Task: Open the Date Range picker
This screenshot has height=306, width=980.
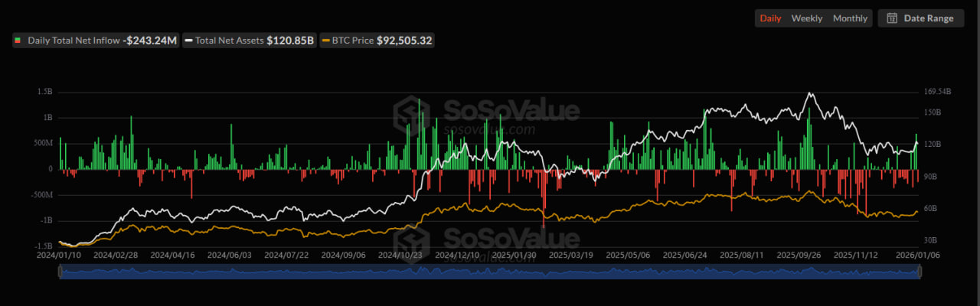Action: click(920, 18)
